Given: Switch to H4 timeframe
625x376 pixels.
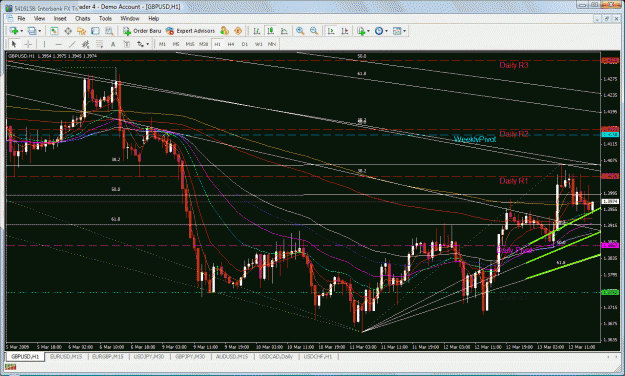Looking at the screenshot, I should tap(231, 44).
